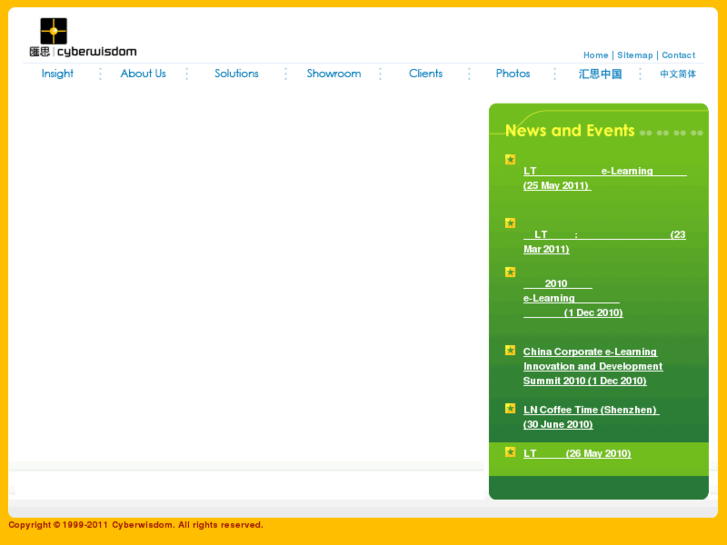The height and width of the screenshot is (545, 727).
Task: Open 2010 e-Learning news (1 Dec 2010)
Action: 573,298
